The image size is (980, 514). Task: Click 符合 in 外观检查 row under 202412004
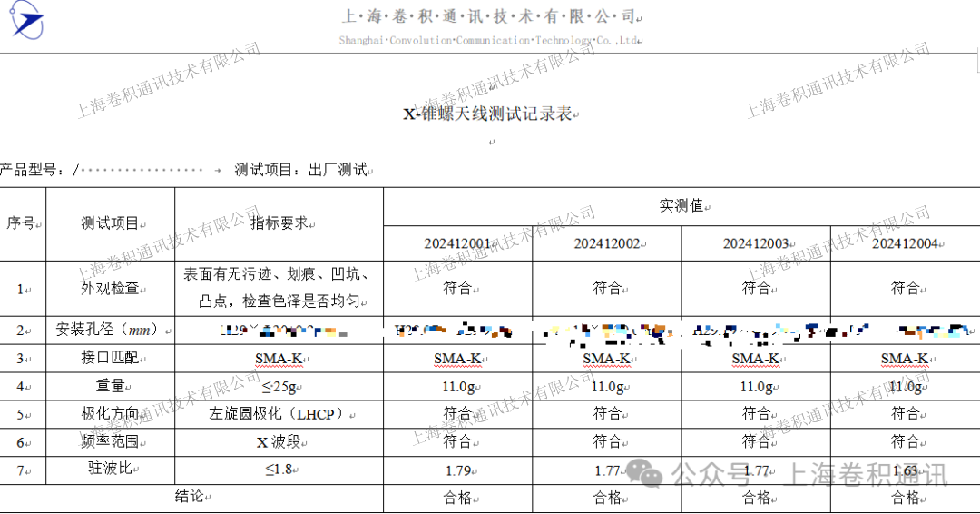pos(906,288)
